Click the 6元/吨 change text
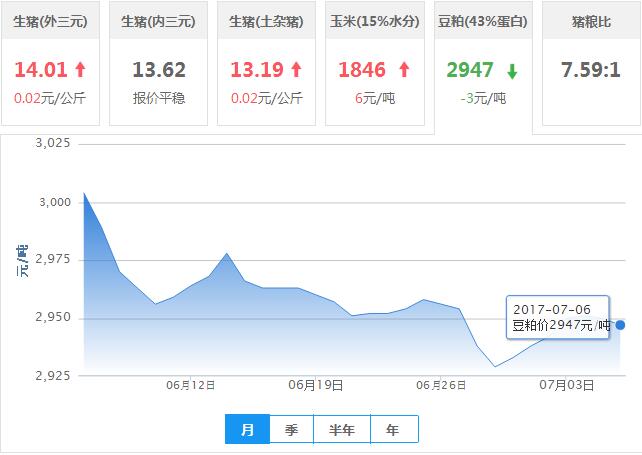 [x=375, y=98]
